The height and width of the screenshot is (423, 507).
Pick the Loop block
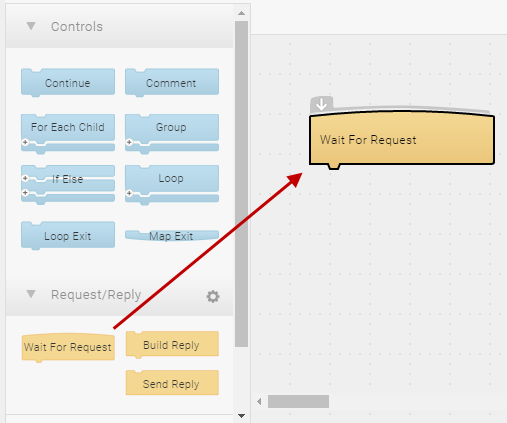pos(172,184)
